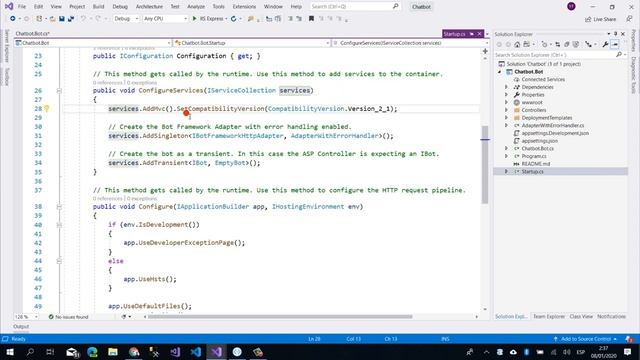This screenshot has width=640, height=360.
Task: Collapse the Configure method outline at line 38
Action: [x=59, y=207]
